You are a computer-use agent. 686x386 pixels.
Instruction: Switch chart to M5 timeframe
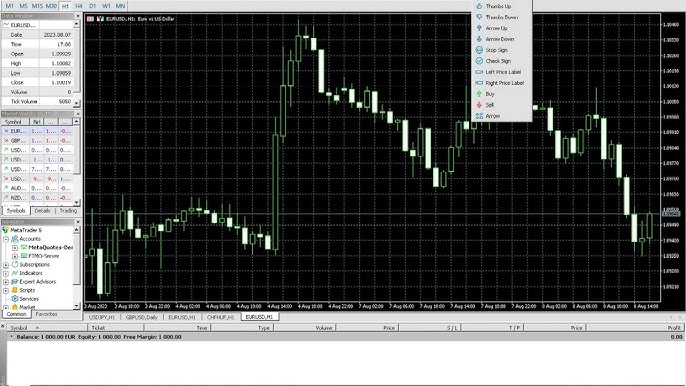coord(23,6)
